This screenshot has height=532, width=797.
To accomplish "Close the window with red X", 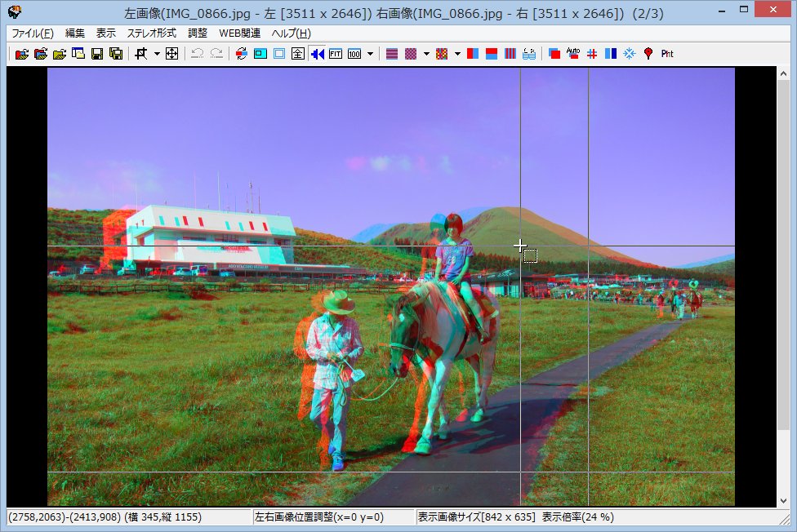I will tap(773, 10).
